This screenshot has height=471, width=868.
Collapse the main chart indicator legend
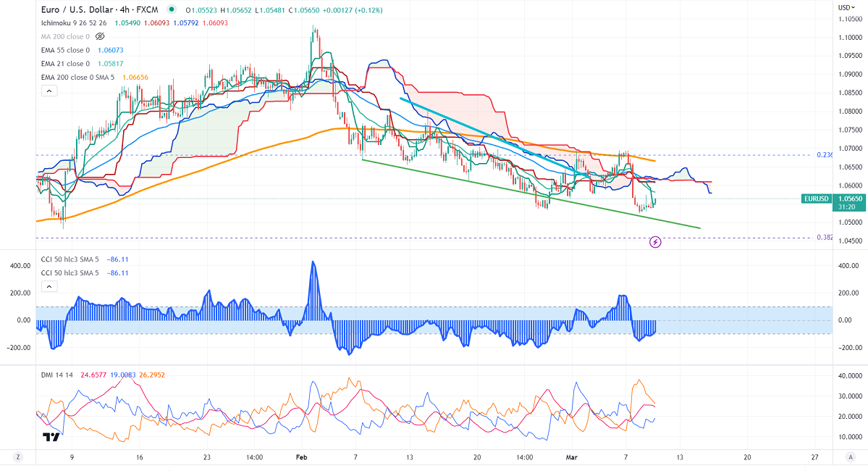(x=49, y=91)
